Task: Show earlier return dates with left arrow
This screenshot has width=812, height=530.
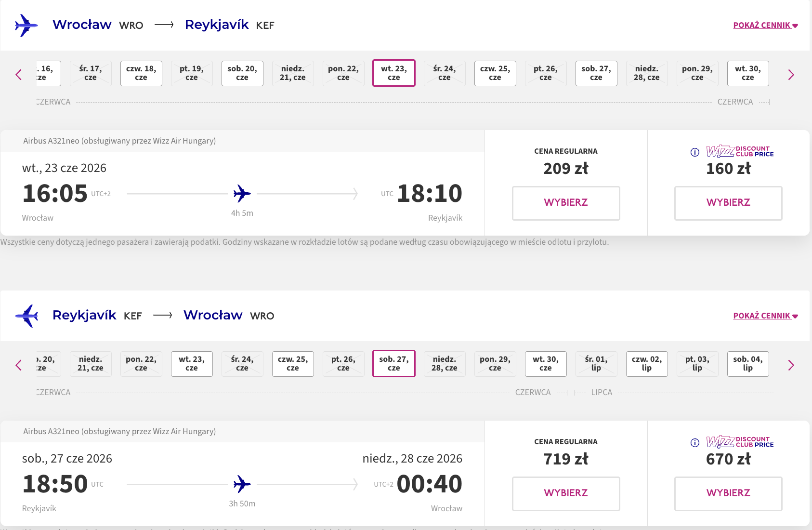Action: click(19, 365)
